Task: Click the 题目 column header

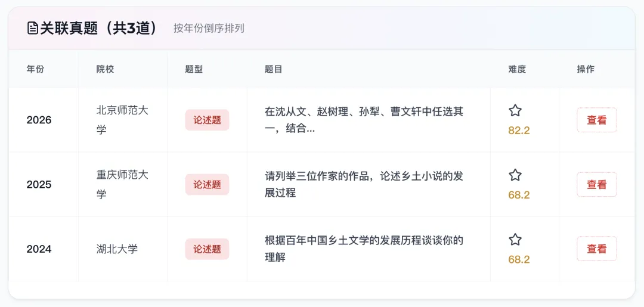Action: (x=273, y=69)
